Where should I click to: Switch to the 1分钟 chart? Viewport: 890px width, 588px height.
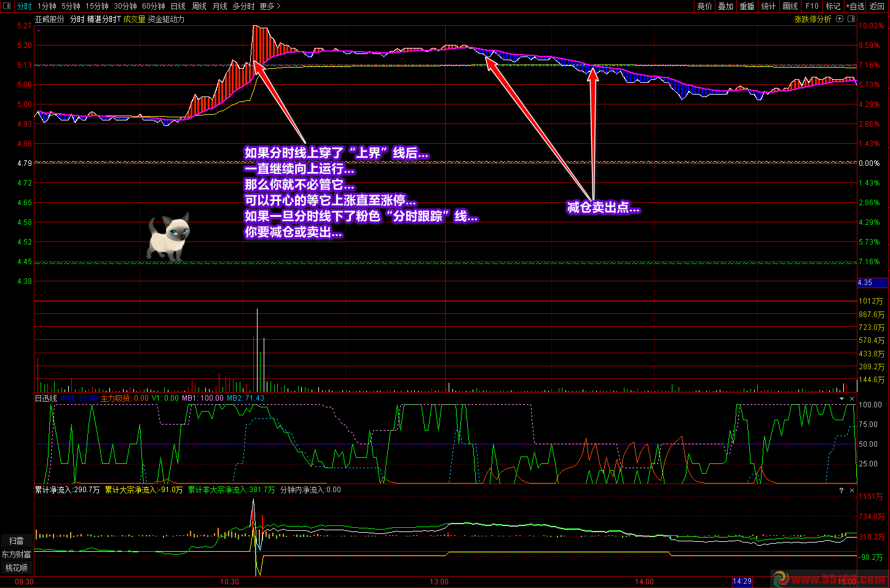[47, 6]
